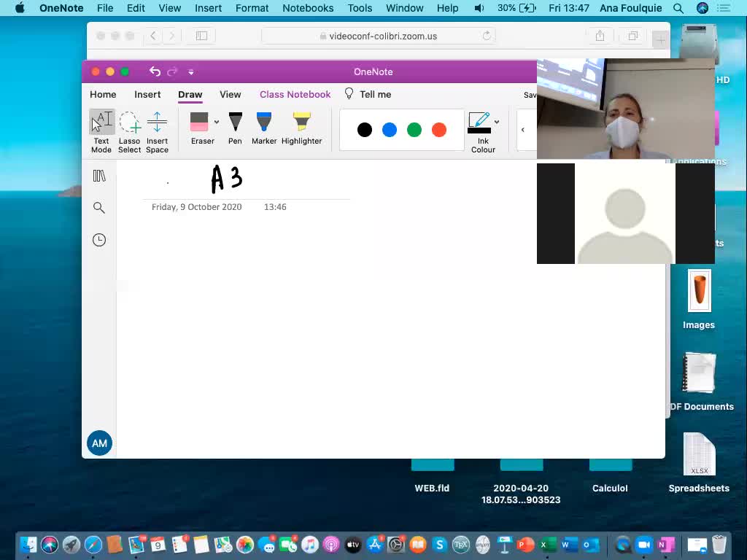
Task: Click the Tell me lightbulb icon
Action: [349, 94]
